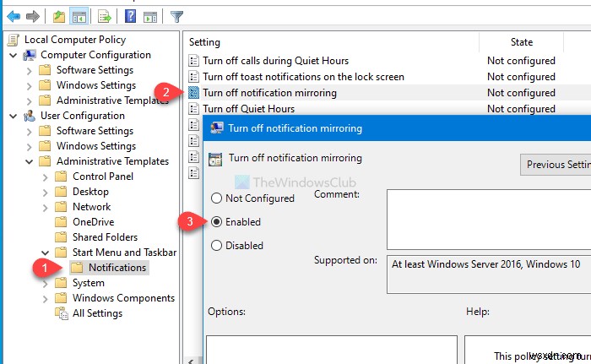Screen dimensions: 591x364
Task: Open the Help toolbar icon
Action: point(130,16)
